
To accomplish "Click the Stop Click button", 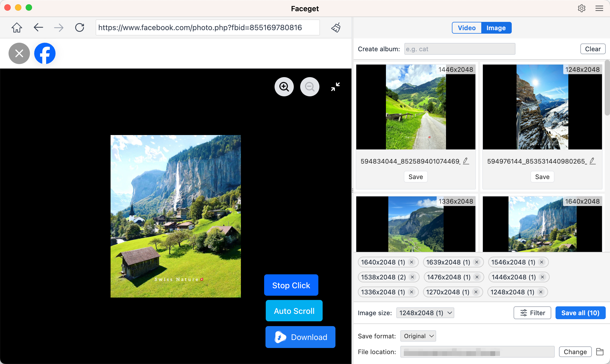I will click(291, 285).
